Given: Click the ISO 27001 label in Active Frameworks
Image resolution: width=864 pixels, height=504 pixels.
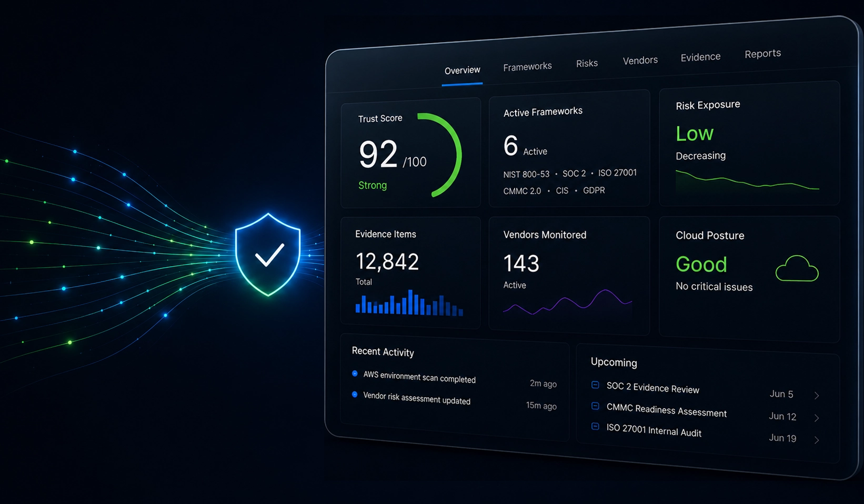Looking at the screenshot, I should (617, 173).
